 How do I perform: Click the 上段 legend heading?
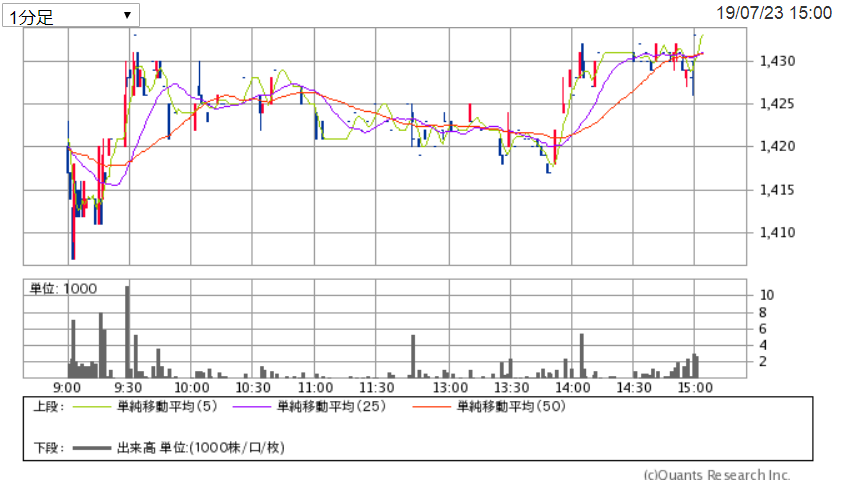[x=49, y=407]
